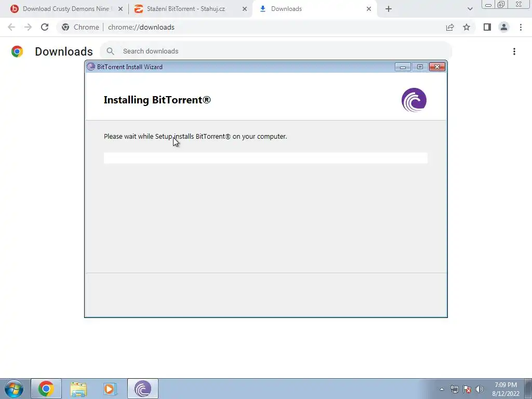This screenshot has height=399, width=532.
Task: Restore down the Chrome window
Action: (x=501, y=4)
